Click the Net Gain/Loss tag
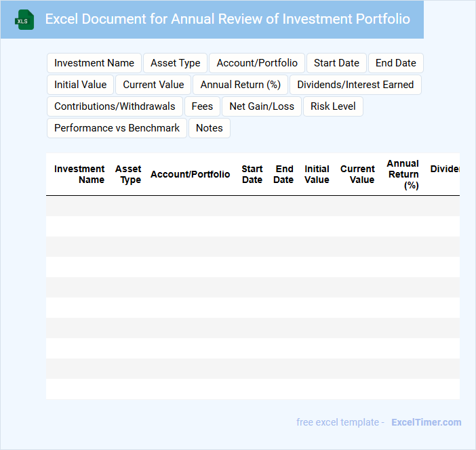The width and height of the screenshot is (476, 450). tap(262, 106)
